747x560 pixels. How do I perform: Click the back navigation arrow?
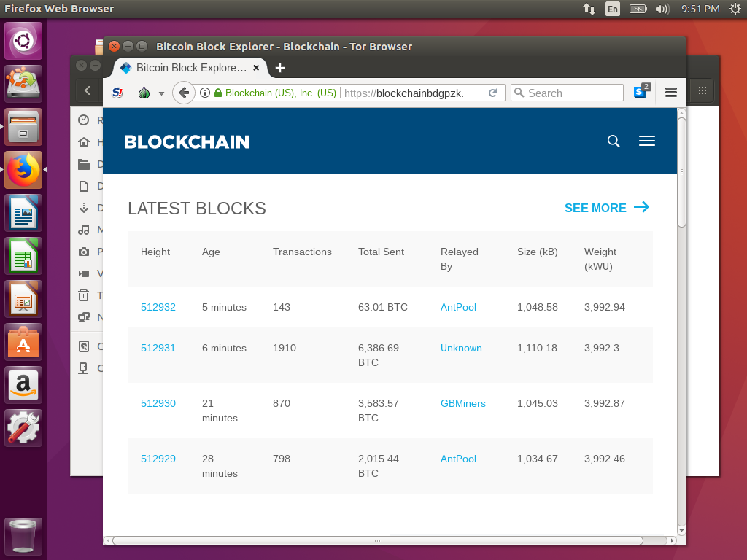point(184,93)
